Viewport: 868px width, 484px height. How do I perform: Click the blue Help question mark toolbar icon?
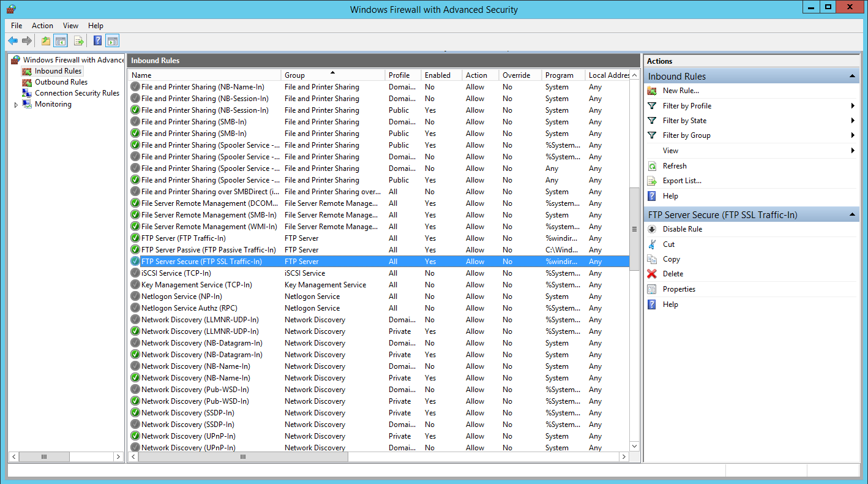tap(97, 41)
